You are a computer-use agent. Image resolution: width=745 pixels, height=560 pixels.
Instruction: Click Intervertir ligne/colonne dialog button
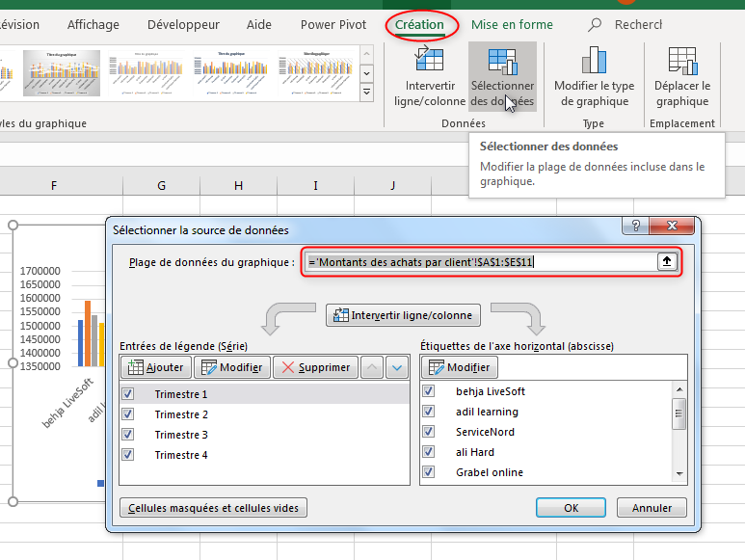[x=403, y=315]
